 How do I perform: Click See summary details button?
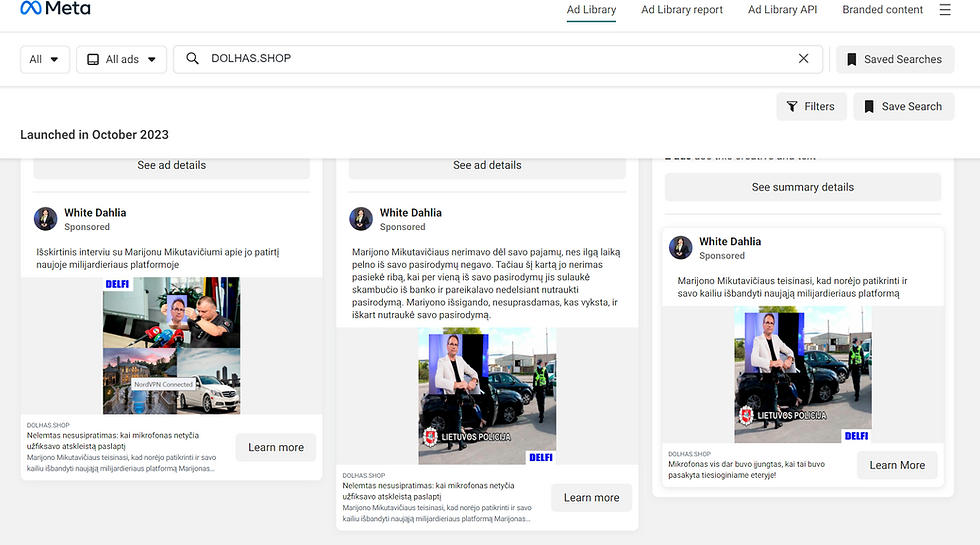pos(802,188)
